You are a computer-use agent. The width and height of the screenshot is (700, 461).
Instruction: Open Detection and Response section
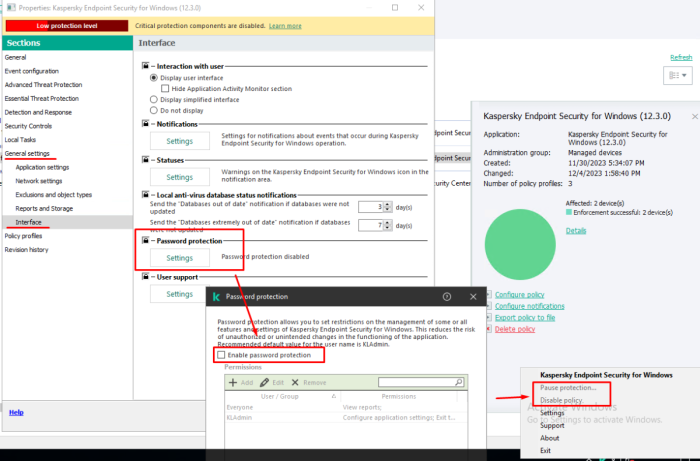[x=38, y=112]
